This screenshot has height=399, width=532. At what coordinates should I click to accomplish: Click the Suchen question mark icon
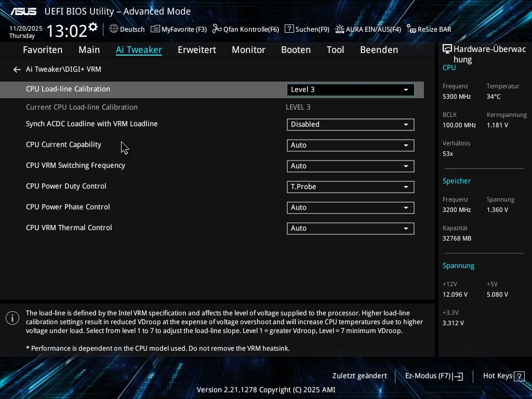(x=289, y=29)
